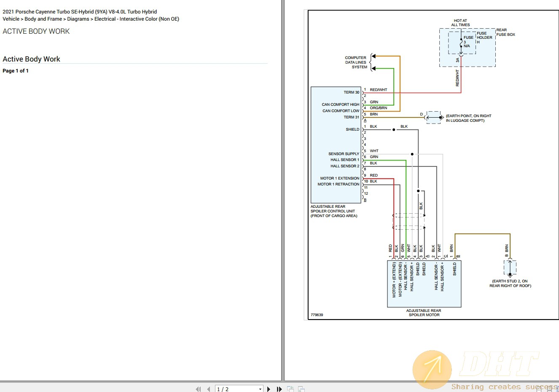Click the diagram number 779639
Screen dimensions: 559x392
tap(317, 315)
